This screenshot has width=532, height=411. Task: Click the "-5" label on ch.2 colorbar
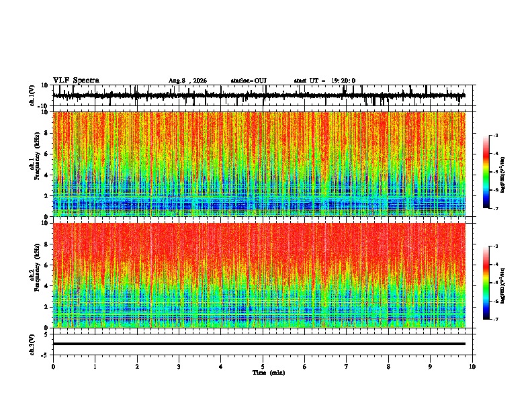495,283
